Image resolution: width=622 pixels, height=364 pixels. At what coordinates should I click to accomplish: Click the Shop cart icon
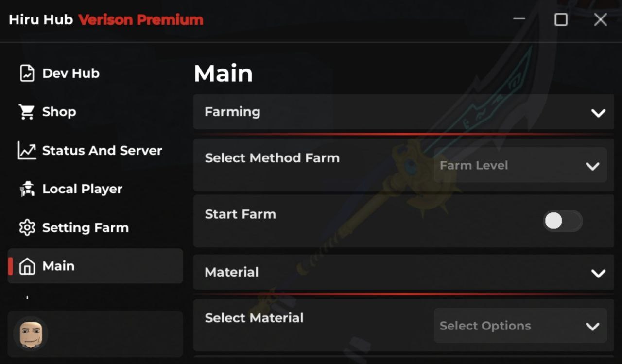click(27, 112)
